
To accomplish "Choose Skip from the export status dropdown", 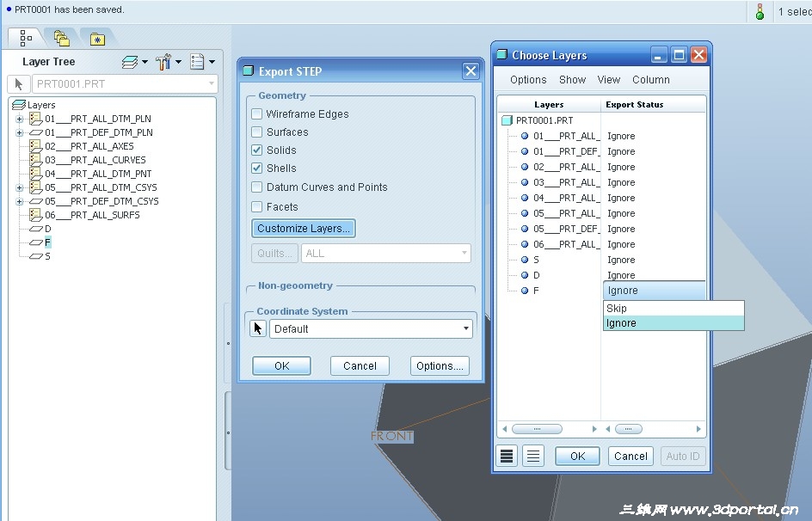I will [x=674, y=309].
